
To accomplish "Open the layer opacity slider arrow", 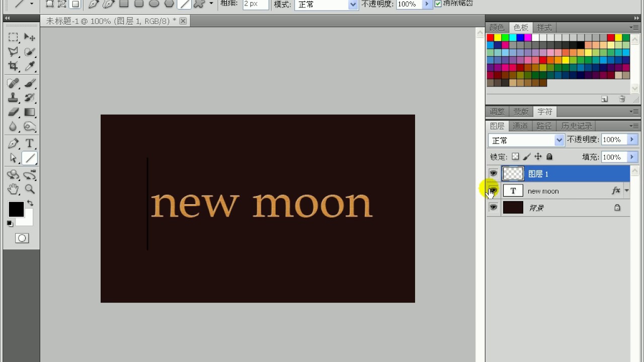I will pos(632,139).
